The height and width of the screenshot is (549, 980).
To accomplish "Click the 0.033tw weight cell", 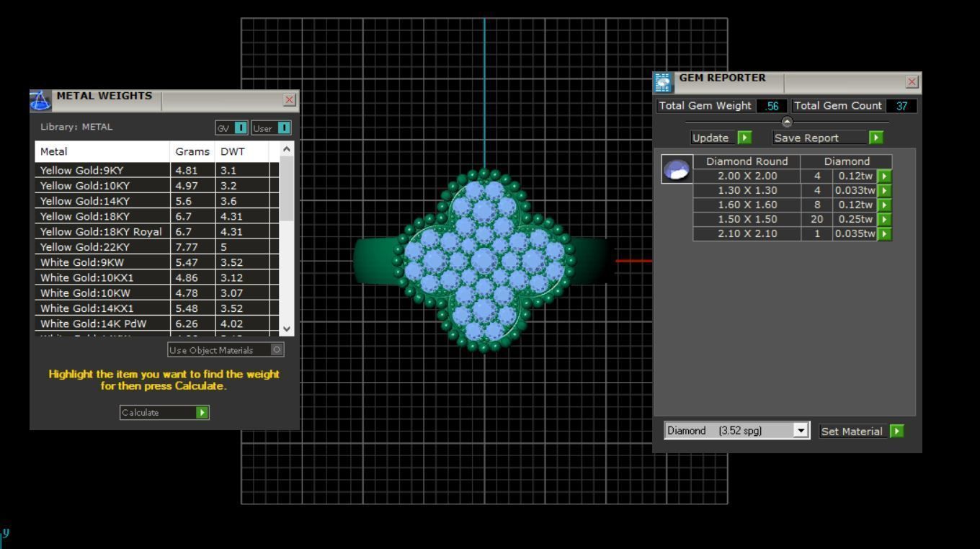I will pyautogui.click(x=855, y=190).
